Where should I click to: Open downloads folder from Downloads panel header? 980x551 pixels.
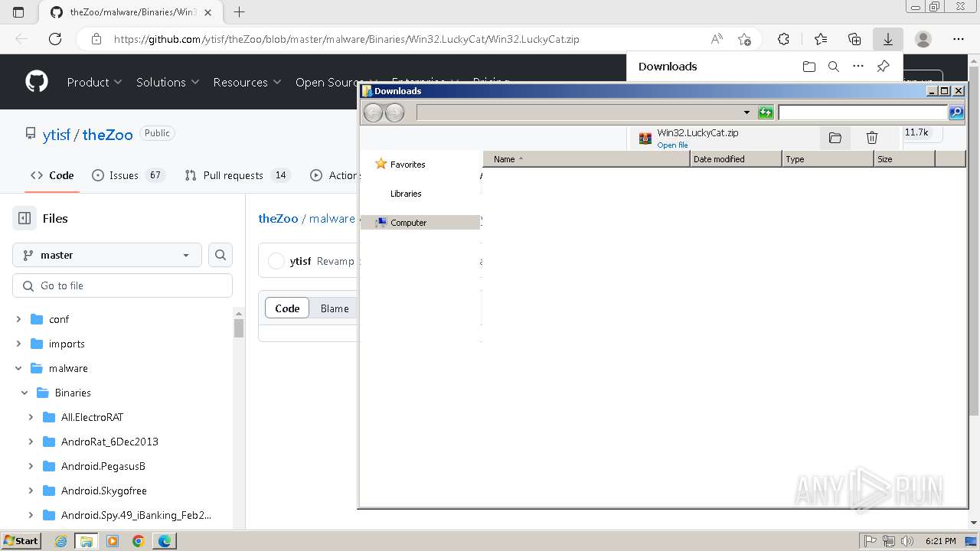[809, 67]
